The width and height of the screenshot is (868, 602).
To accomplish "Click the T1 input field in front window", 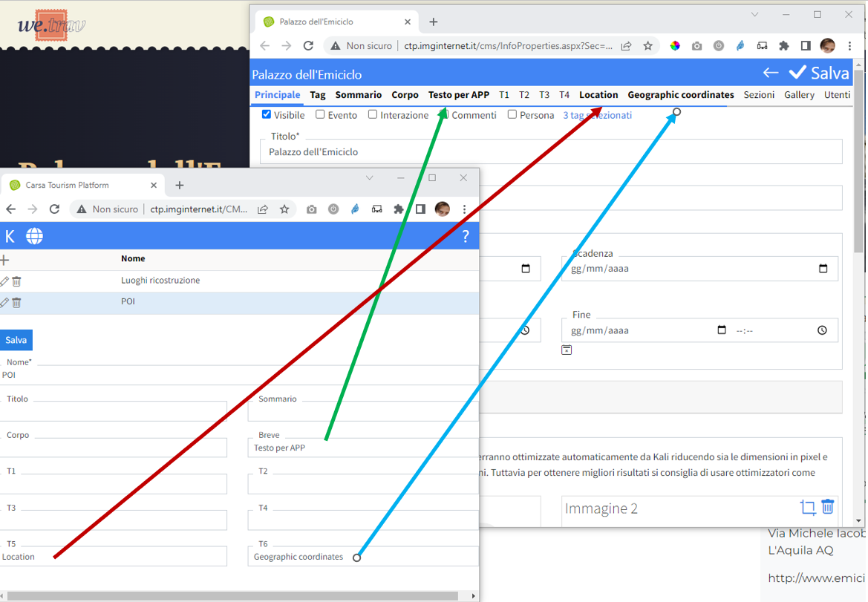I will 113,483.
